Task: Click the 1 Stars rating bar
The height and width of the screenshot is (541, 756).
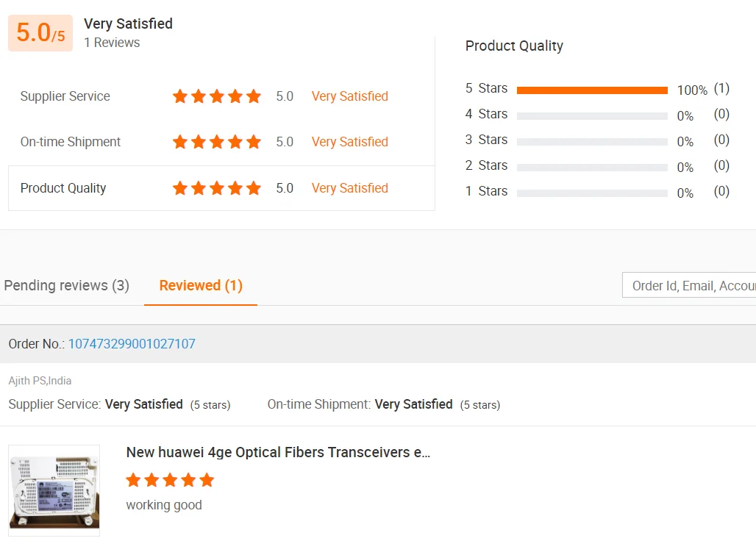Action: click(x=592, y=193)
